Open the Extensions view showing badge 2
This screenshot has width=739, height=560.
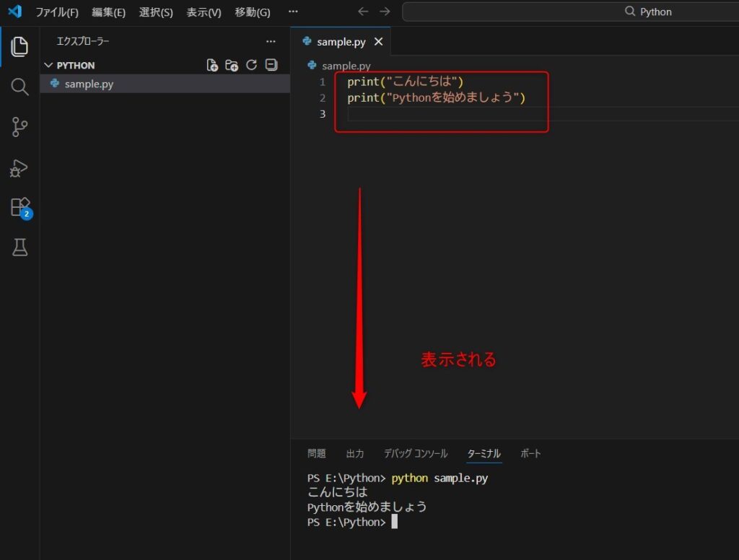coord(19,207)
